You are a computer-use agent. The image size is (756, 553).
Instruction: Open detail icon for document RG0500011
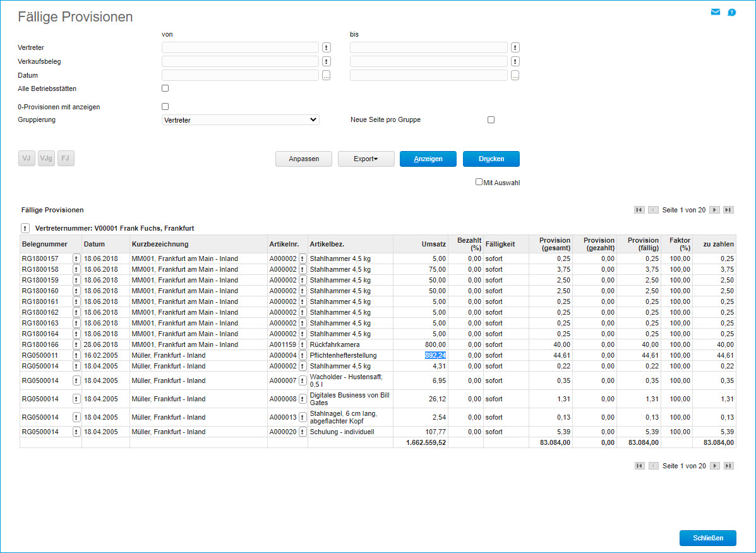point(76,355)
